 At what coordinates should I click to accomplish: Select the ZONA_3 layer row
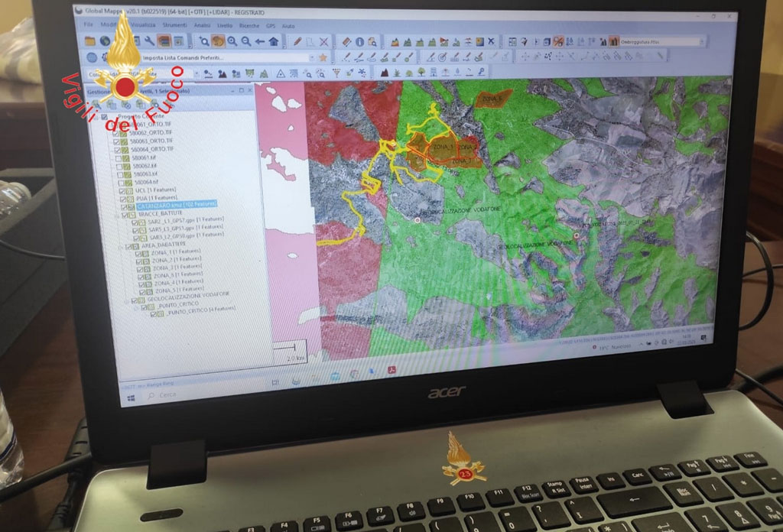(x=177, y=267)
